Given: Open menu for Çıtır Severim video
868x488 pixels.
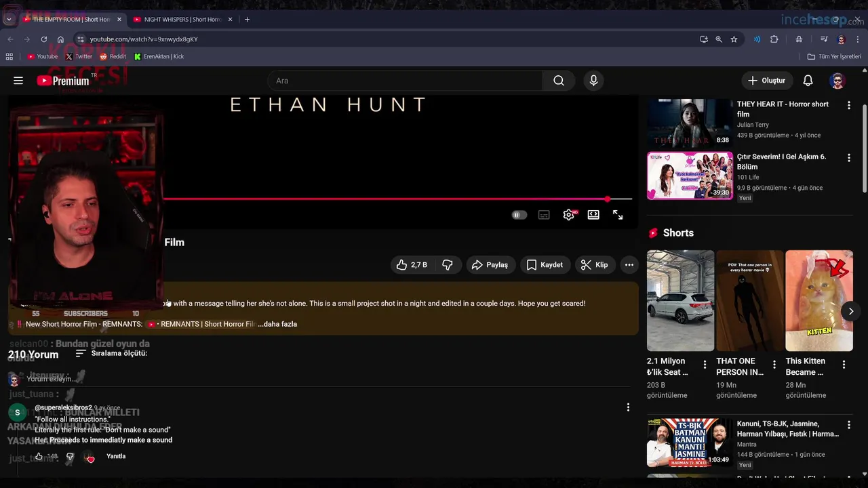Looking at the screenshot, I should (848, 158).
